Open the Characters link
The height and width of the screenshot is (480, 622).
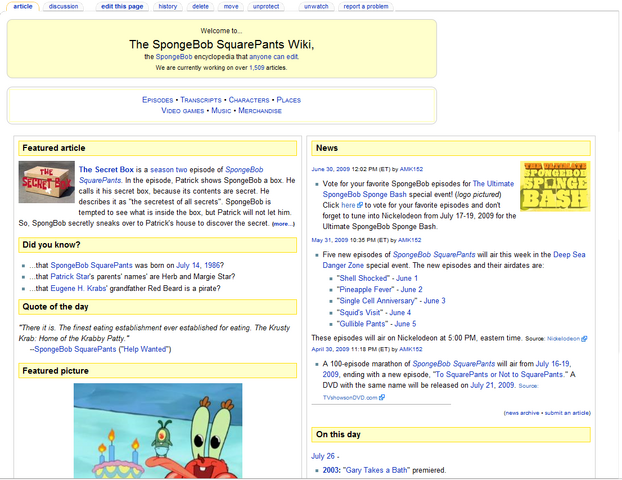coord(249,100)
